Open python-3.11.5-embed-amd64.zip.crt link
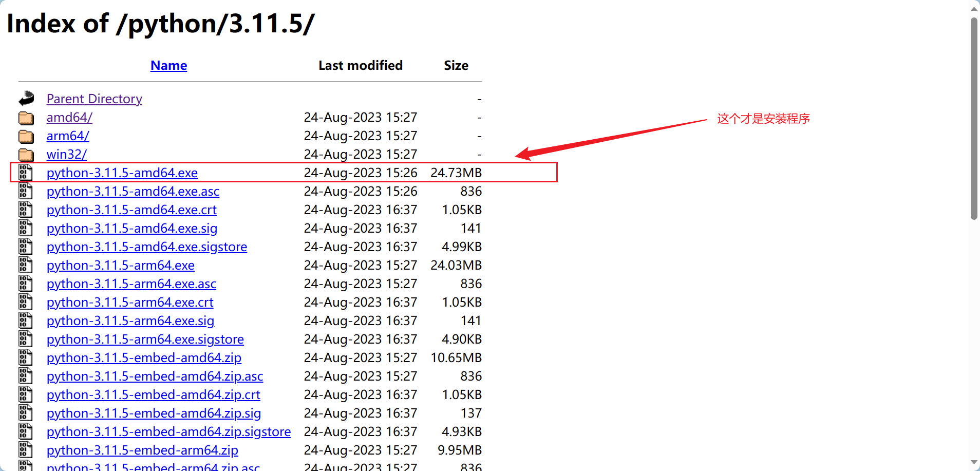 click(154, 394)
